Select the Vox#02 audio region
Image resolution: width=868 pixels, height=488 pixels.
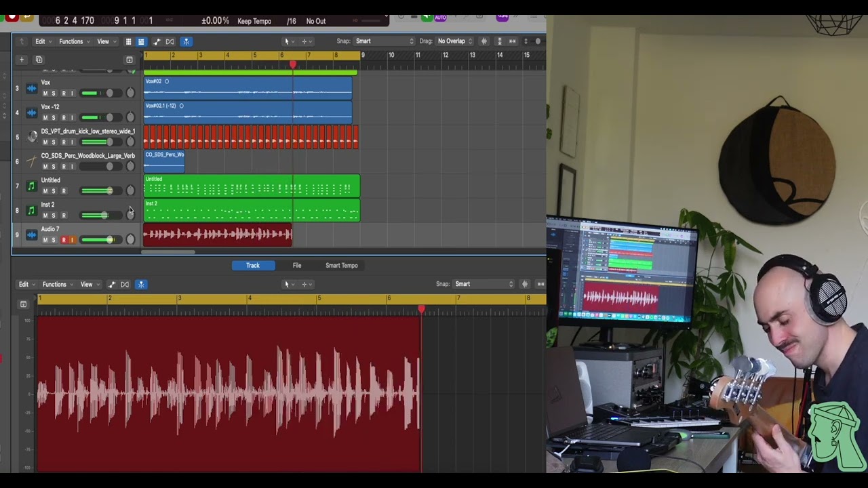(248, 88)
